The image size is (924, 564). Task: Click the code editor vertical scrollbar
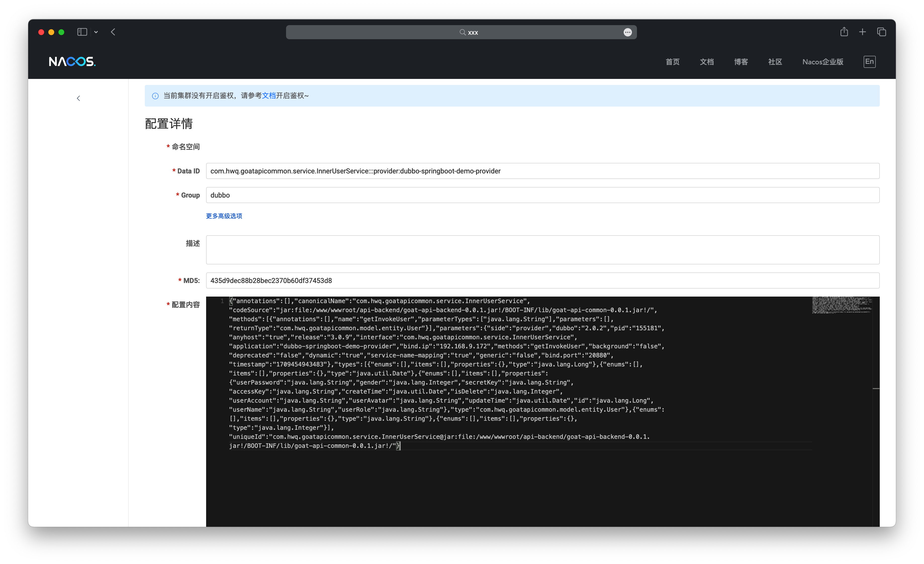tap(876, 411)
